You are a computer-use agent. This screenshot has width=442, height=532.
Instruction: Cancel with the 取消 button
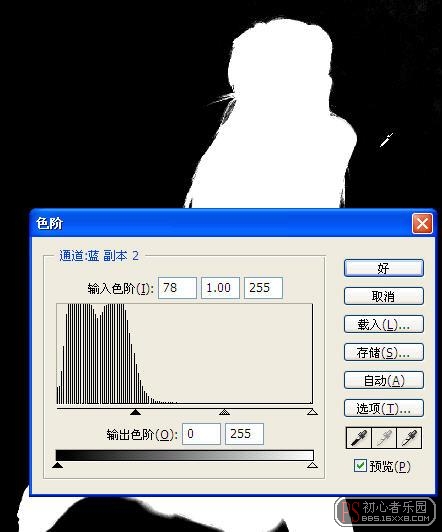click(384, 296)
